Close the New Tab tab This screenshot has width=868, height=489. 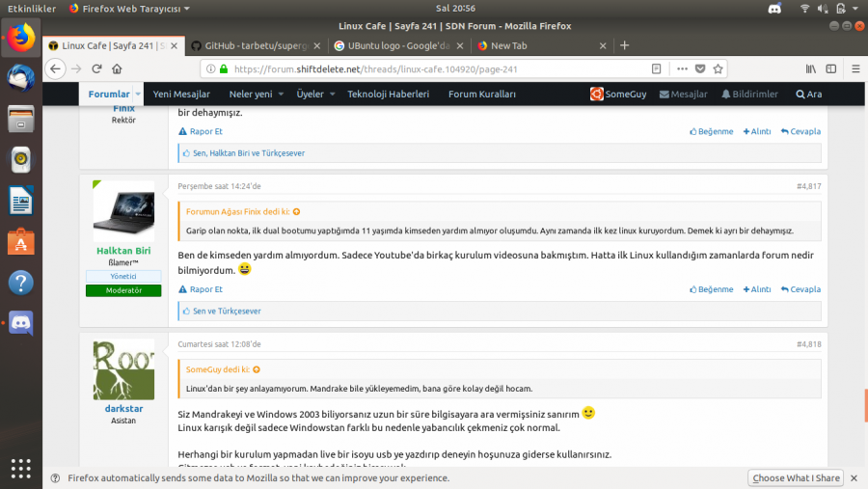tap(603, 46)
